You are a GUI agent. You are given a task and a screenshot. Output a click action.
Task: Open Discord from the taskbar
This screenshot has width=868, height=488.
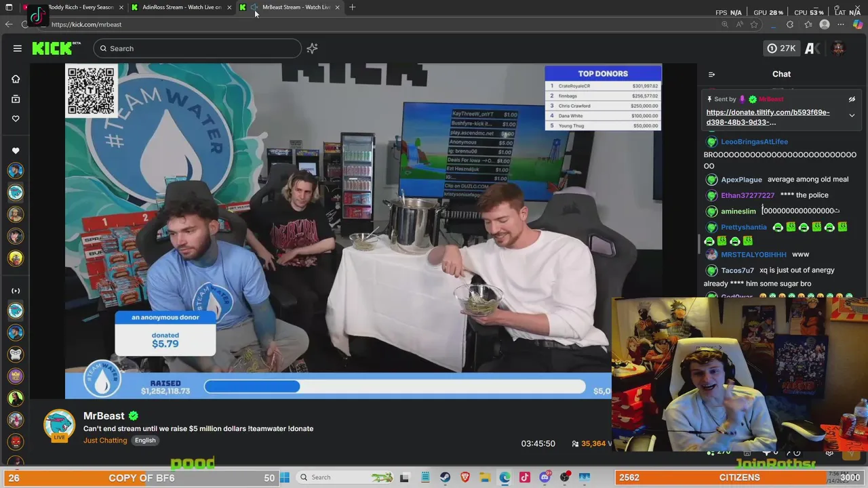tap(545, 477)
